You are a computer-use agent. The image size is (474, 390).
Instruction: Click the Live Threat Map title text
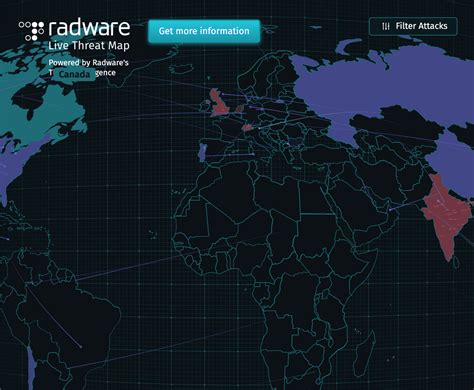[x=89, y=46]
